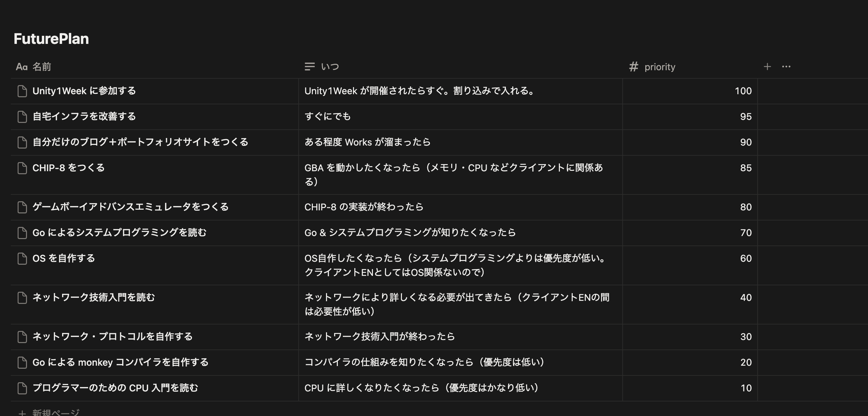This screenshot has width=868, height=416.
Task: Click the page icon beside OS を自作する
Action: (x=22, y=259)
